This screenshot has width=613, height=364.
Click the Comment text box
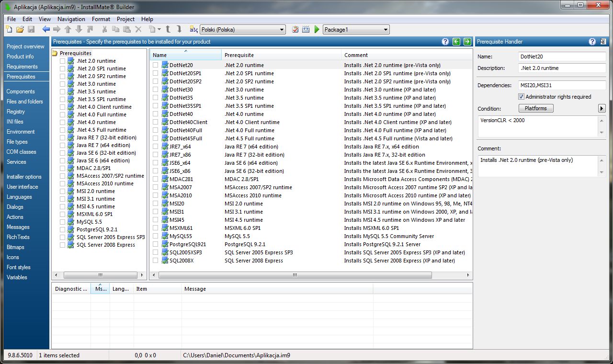click(542, 166)
